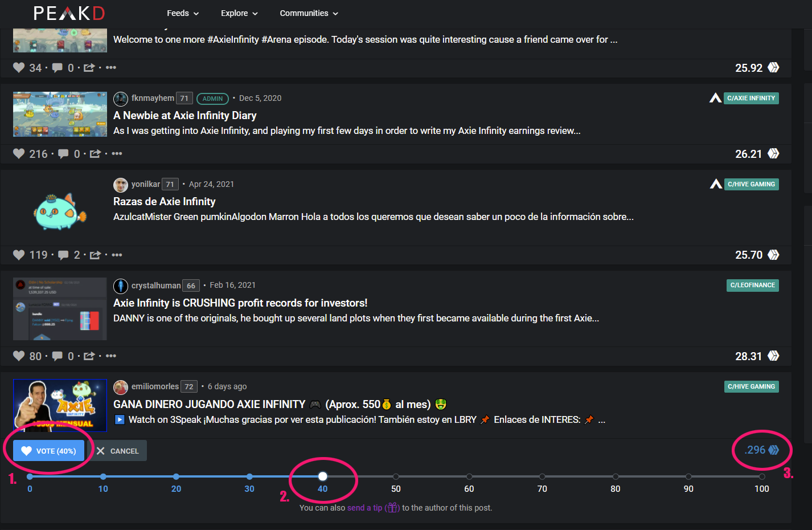This screenshot has height=530, width=812.
Task: Expand the Communities dropdown menu
Action: (x=309, y=13)
